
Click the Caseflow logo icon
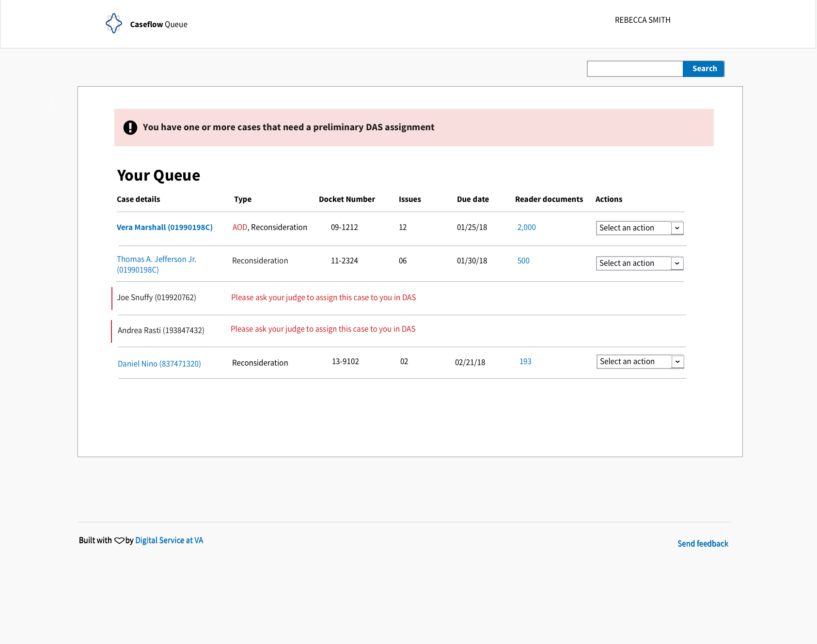click(114, 23)
